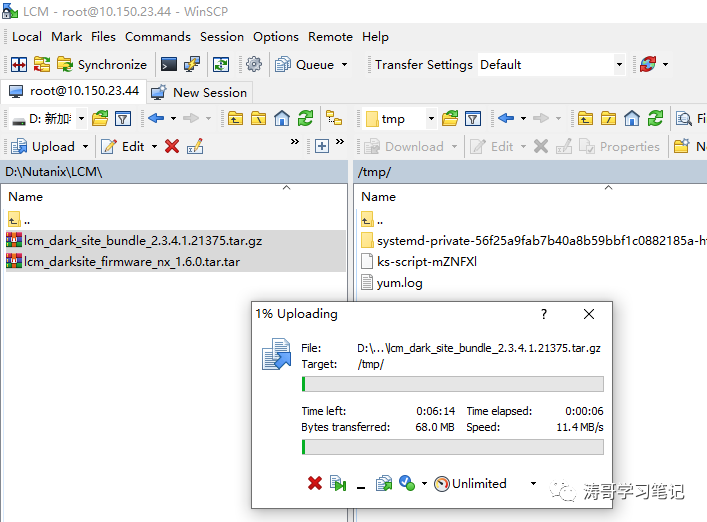The width and height of the screenshot is (707, 522).
Task: Open the Commander/Explorer layout icon
Action: tap(18, 64)
